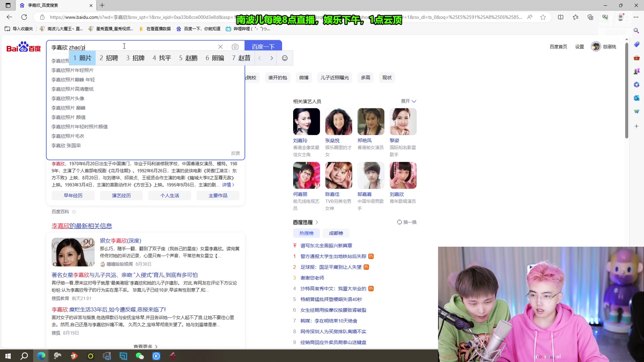Choose suggestion 李嘉欣照片高清壁纸
This screenshot has height=362, width=644.
(72, 89)
